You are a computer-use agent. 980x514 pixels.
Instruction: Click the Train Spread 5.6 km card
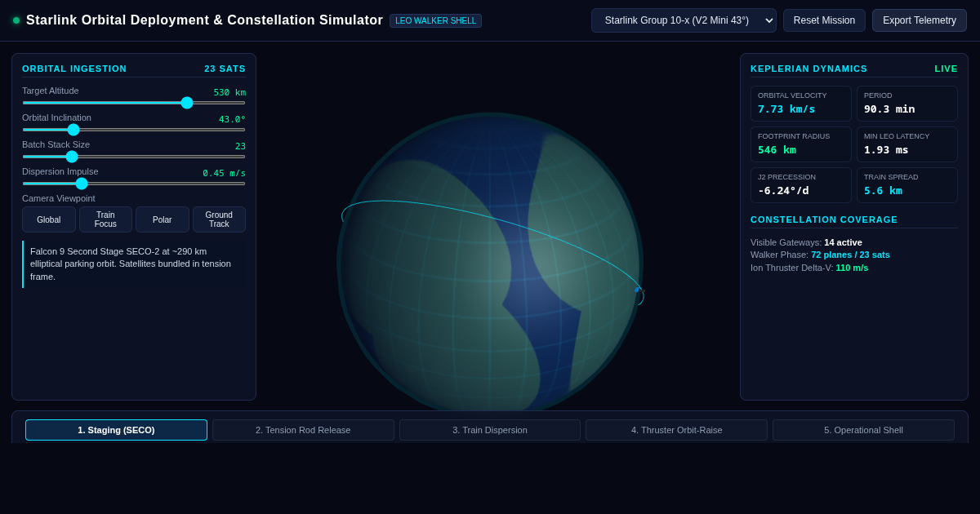[x=907, y=185]
